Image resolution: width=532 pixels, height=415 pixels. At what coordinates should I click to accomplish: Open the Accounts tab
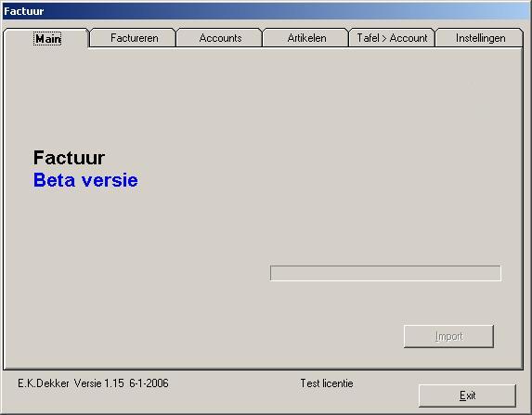pyautogui.click(x=220, y=38)
